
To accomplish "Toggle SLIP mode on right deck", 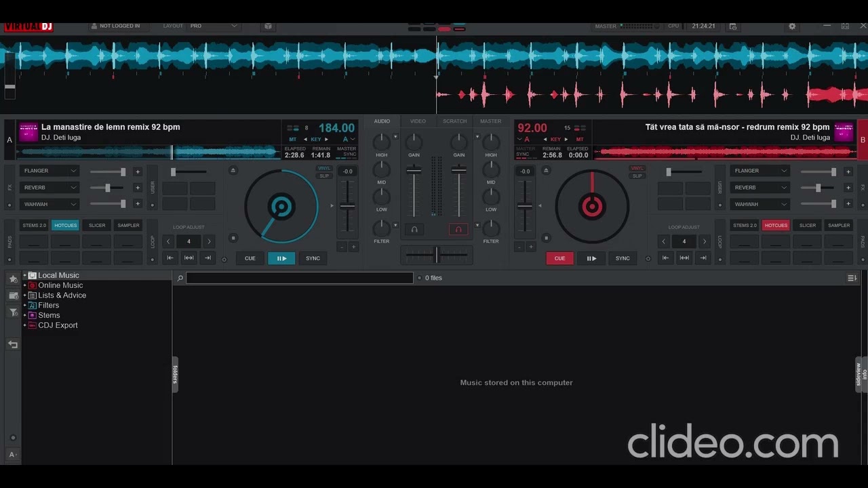I will [x=637, y=176].
